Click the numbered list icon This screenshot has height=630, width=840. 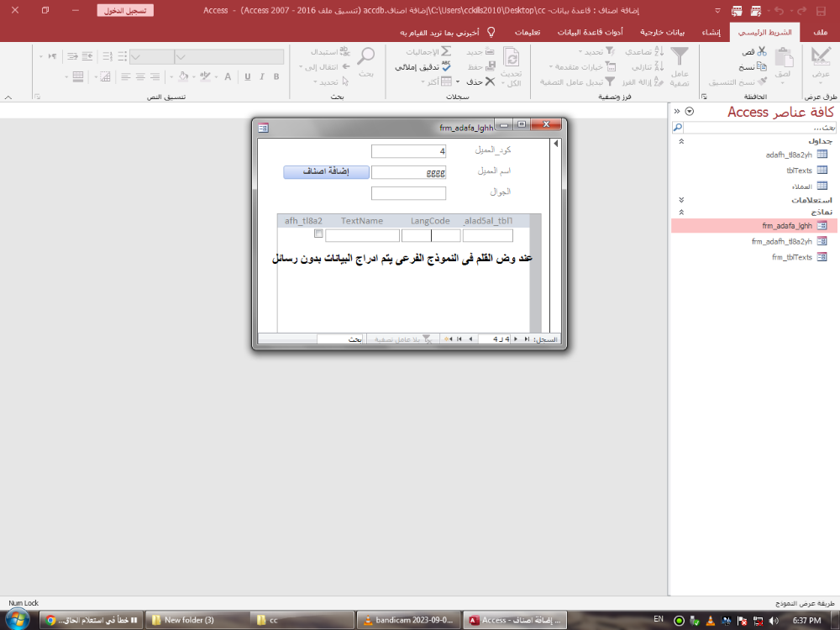point(108,56)
